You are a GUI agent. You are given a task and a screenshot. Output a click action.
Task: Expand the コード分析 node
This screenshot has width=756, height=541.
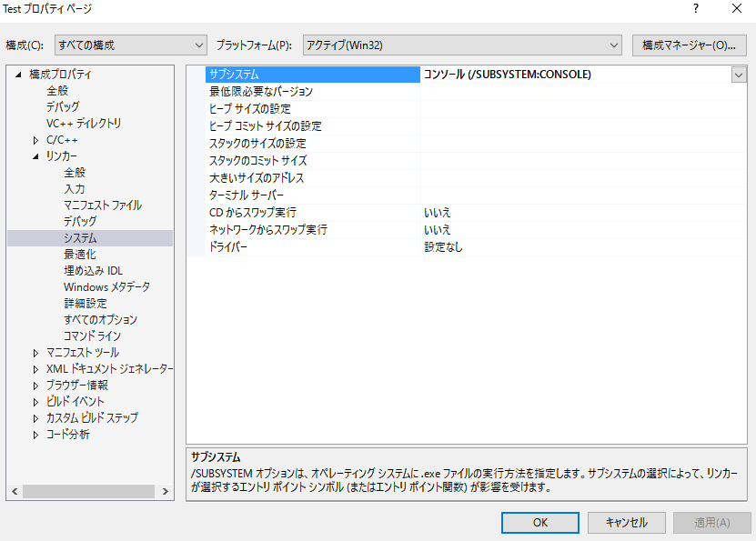(x=35, y=435)
